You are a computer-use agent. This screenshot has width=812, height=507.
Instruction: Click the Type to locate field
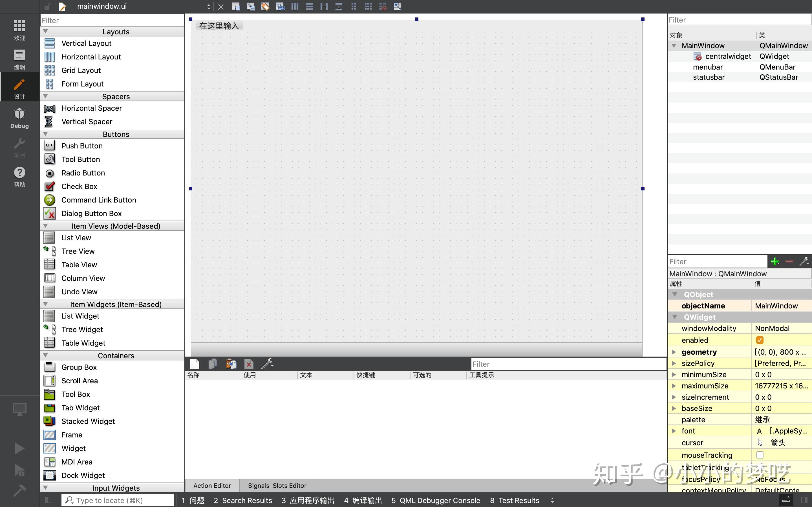pos(118,500)
